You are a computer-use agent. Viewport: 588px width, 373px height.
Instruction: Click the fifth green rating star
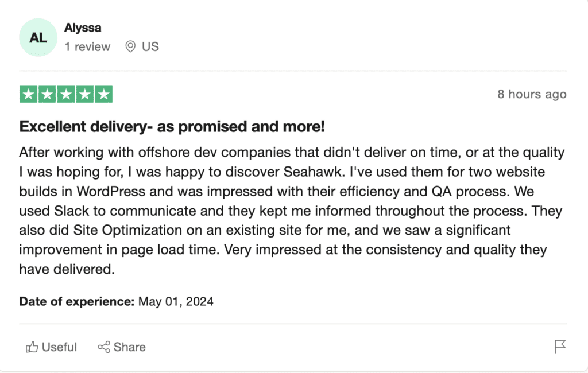point(103,94)
